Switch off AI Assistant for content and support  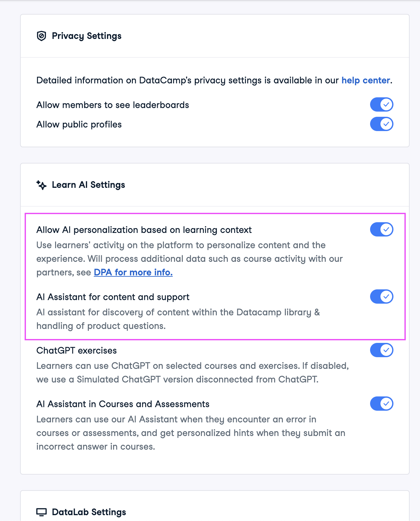pos(381,297)
